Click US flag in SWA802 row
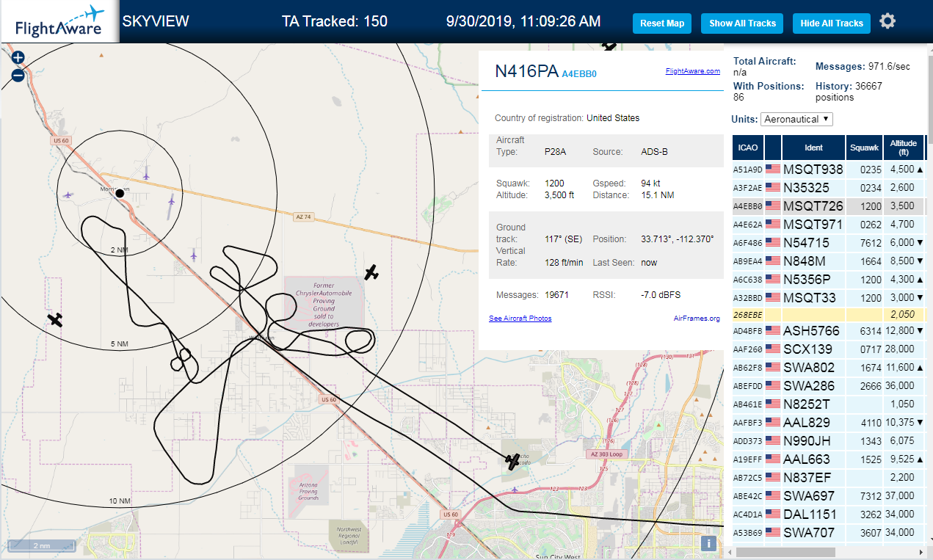 (773, 367)
